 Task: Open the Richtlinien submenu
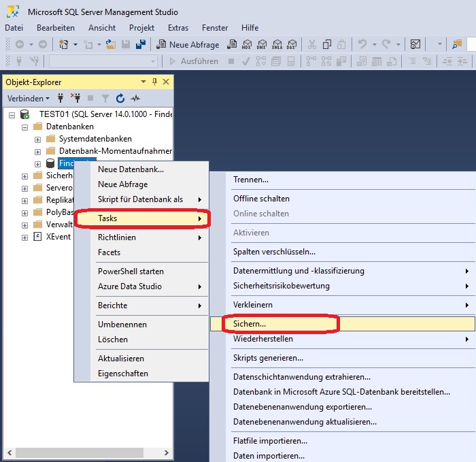pyautogui.click(x=141, y=237)
